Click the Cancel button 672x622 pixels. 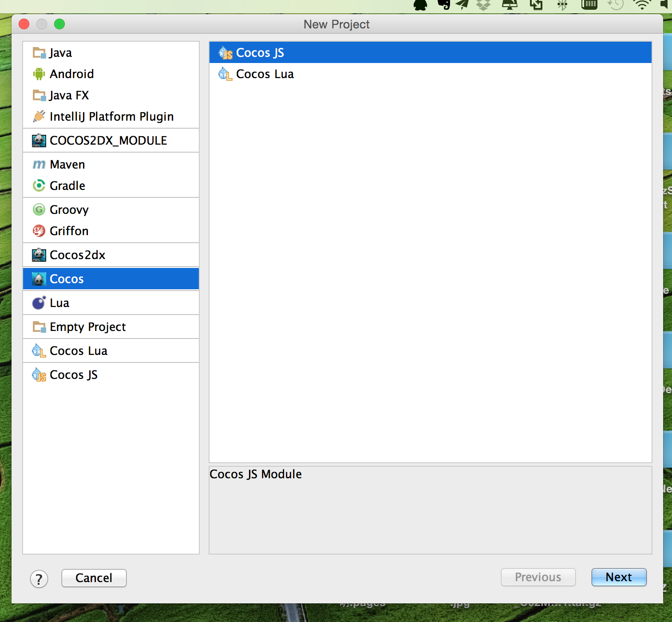point(94,578)
